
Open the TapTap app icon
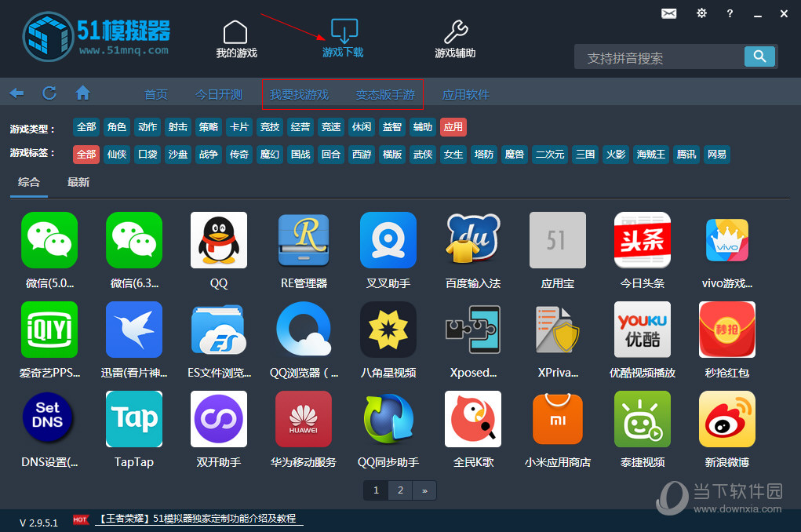[x=133, y=419]
